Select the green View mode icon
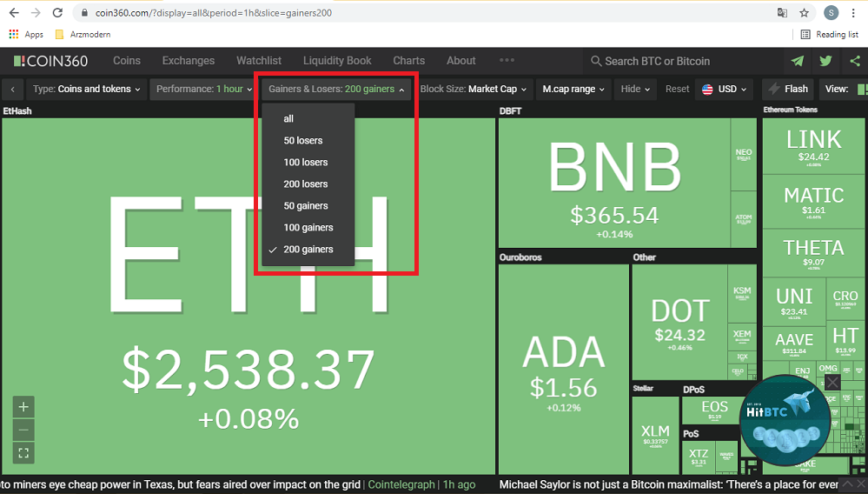868x494 pixels. coord(862,90)
